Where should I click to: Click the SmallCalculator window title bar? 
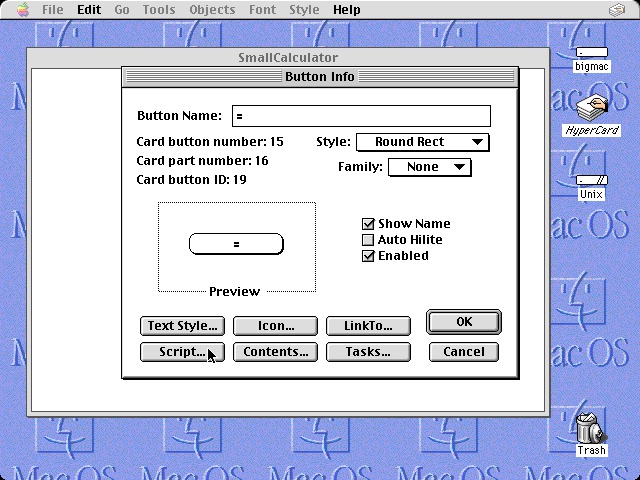288,58
